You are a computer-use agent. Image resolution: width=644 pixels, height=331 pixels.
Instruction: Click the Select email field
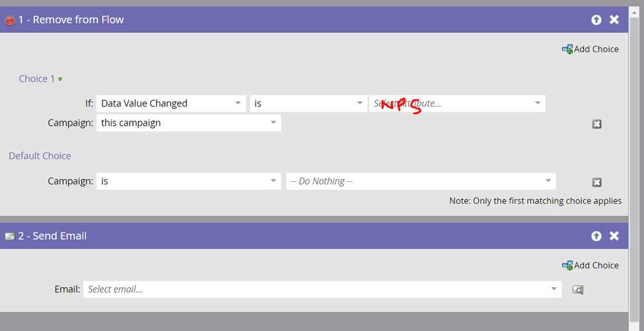[322, 290]
